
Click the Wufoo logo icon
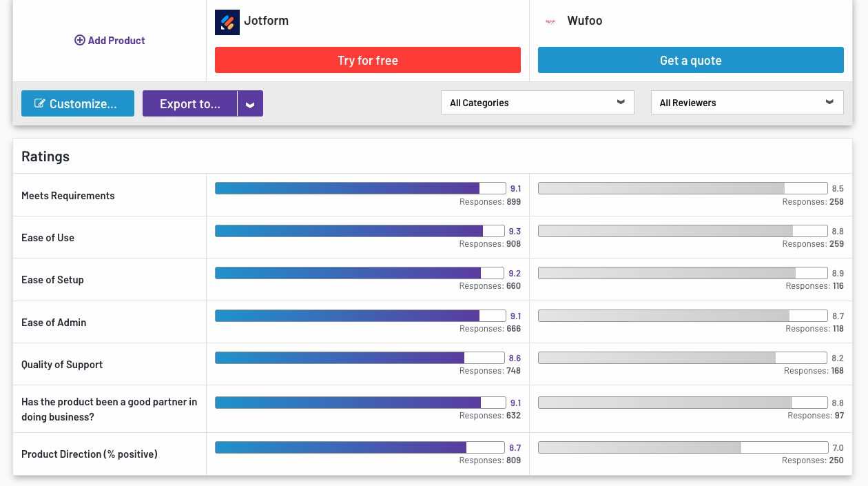tap(550, 21)
